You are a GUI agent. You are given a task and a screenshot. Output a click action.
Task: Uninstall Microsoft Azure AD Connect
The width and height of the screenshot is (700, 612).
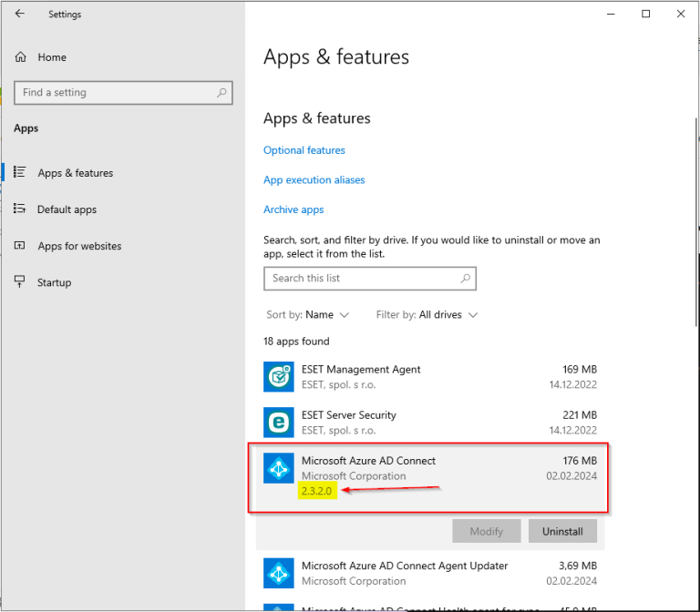click(x=562, y=531)
